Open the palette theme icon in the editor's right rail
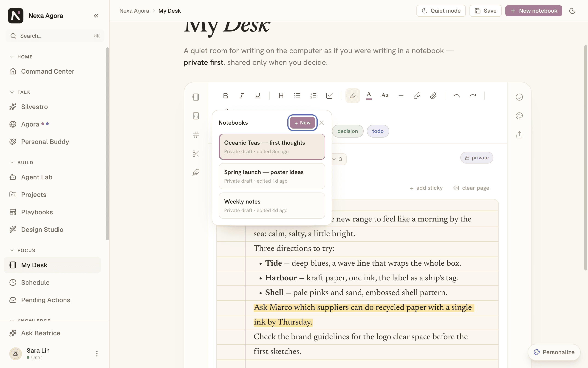The width and height of the screenshot is (588, 368). point(519,116)
